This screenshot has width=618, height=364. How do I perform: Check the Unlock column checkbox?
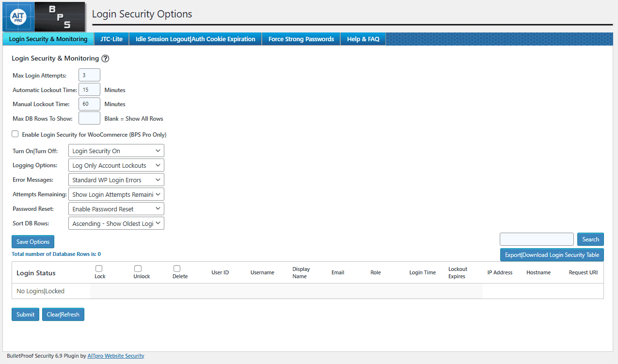click(138, 269)
